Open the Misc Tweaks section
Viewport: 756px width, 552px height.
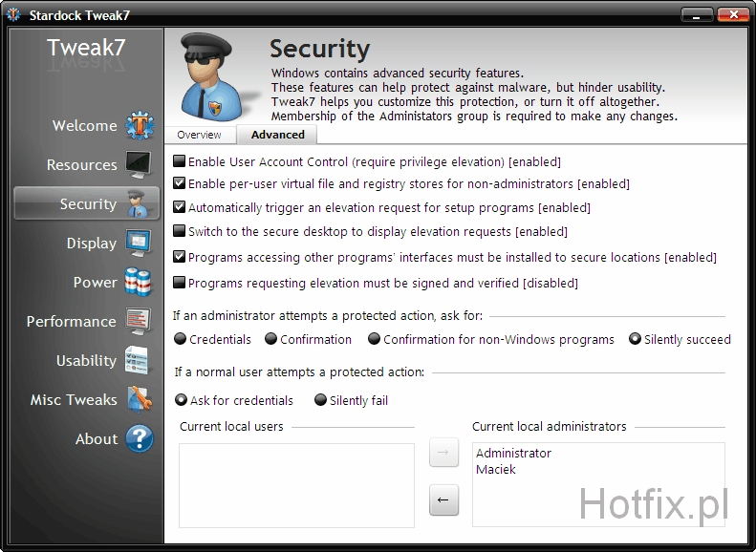click(x=74, y=400)
